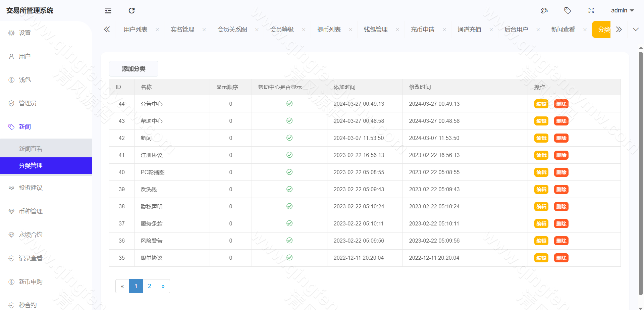Toggle help center visibility for 公告中心
The height and width of the screenshot is (310, 644).
(289, 104)
